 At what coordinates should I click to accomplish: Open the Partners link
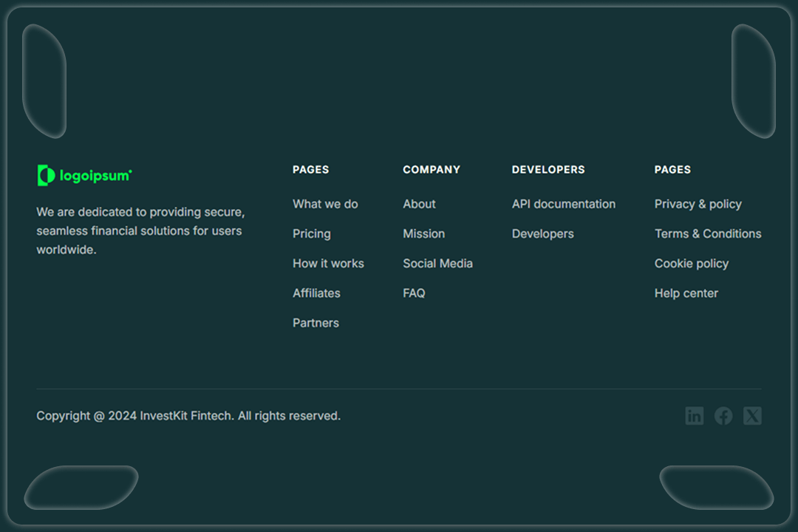(x=316, y=323)
